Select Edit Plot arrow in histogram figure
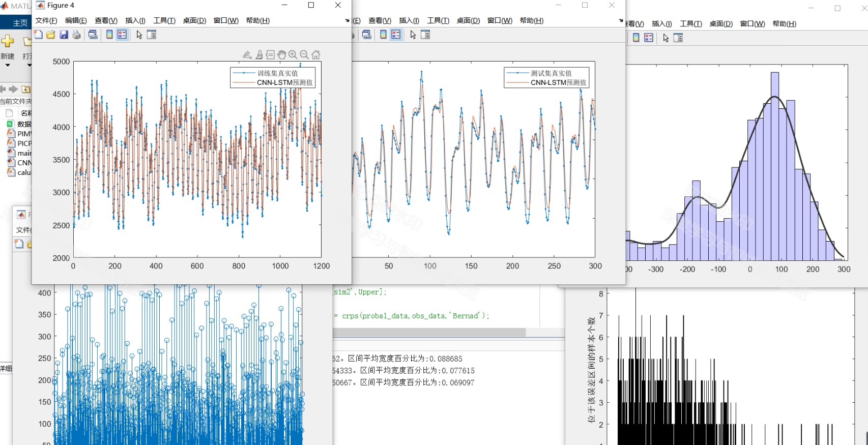The image size is (868, 445). click(666, 38)
